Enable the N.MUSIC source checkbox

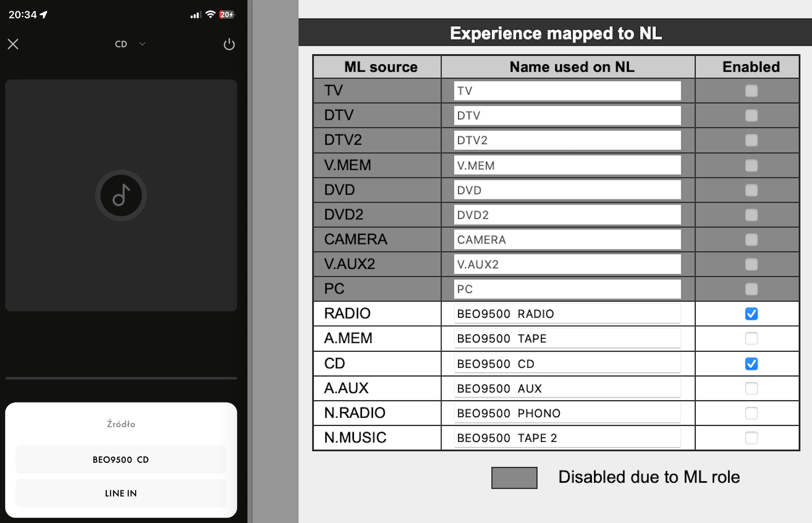(751, 438)
